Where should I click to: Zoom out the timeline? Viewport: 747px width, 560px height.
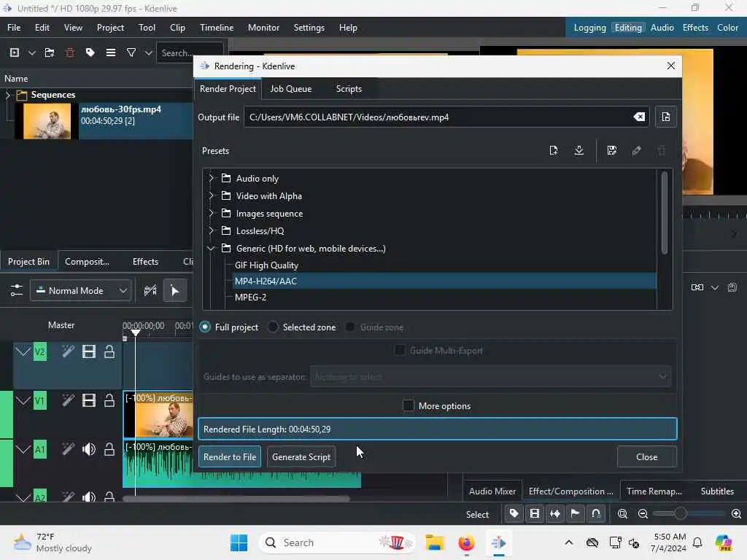click(643, 514)
